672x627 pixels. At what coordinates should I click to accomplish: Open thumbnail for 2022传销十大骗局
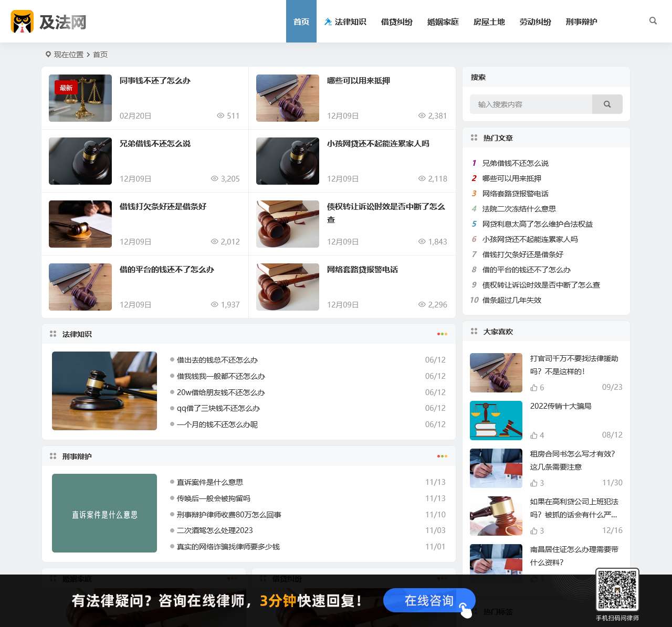coord(496,420)
